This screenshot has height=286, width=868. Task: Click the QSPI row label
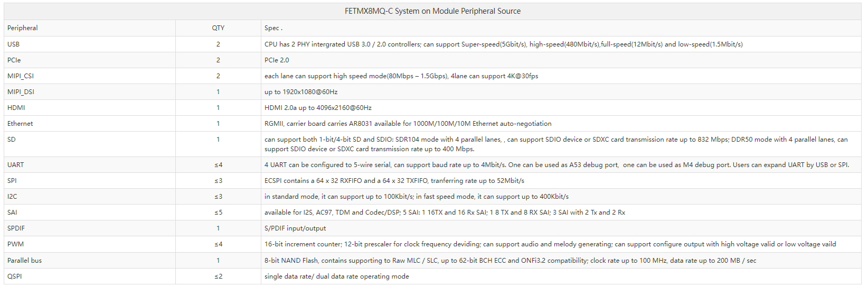click(x=15, y=276)
